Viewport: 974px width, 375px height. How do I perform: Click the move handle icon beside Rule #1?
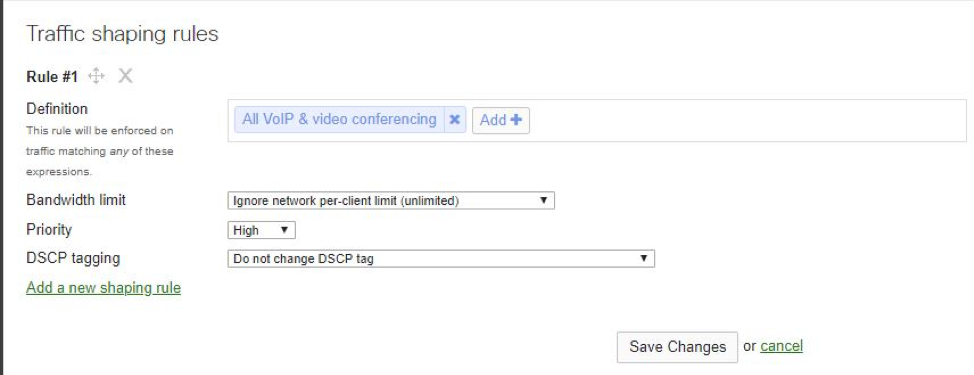pos(96,76)
